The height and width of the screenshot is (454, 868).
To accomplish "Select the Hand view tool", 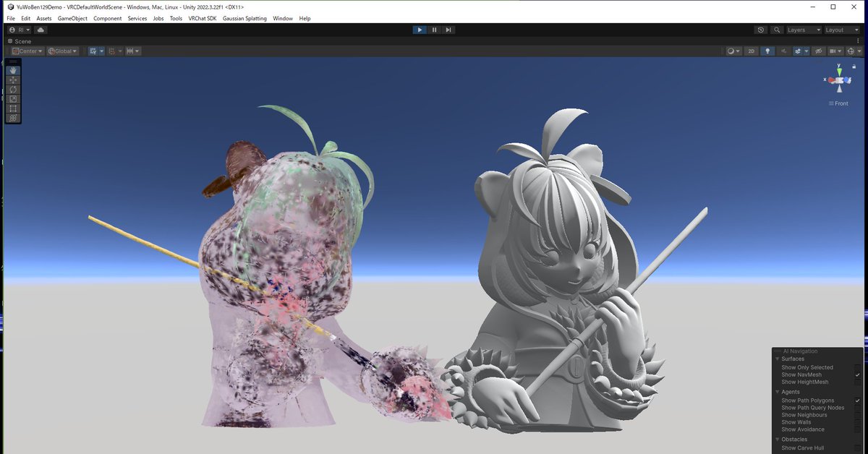I will 13,71.
